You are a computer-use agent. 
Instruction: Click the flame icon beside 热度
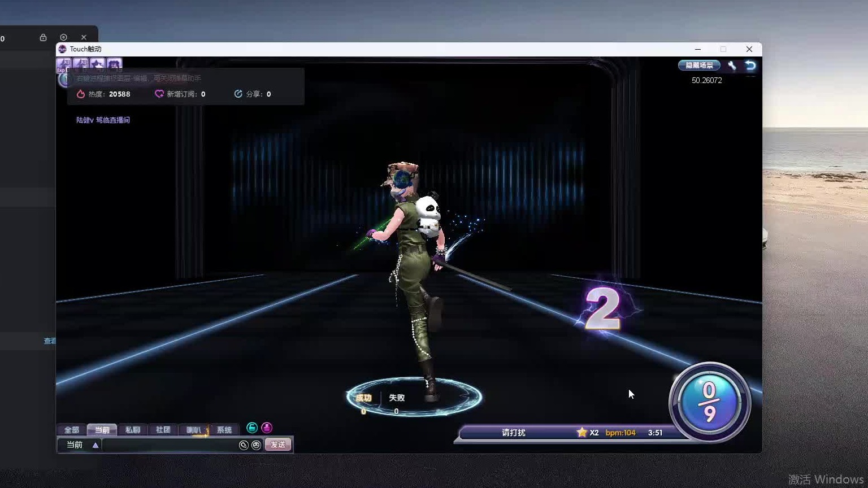point(81,94)
